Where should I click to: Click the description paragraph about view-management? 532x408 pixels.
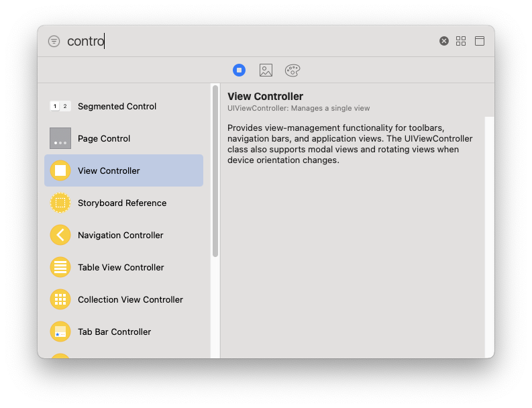coord(350,144)
